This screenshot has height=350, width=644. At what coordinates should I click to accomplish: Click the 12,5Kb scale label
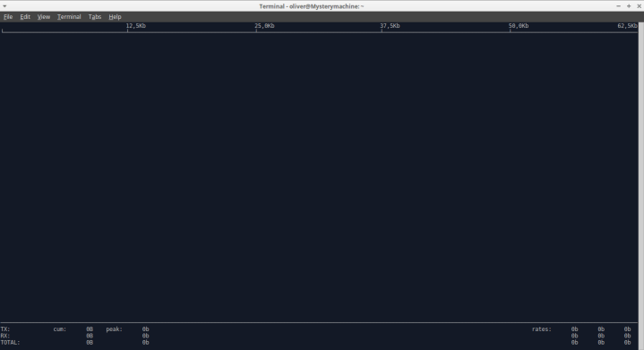[x=136, y=26]
